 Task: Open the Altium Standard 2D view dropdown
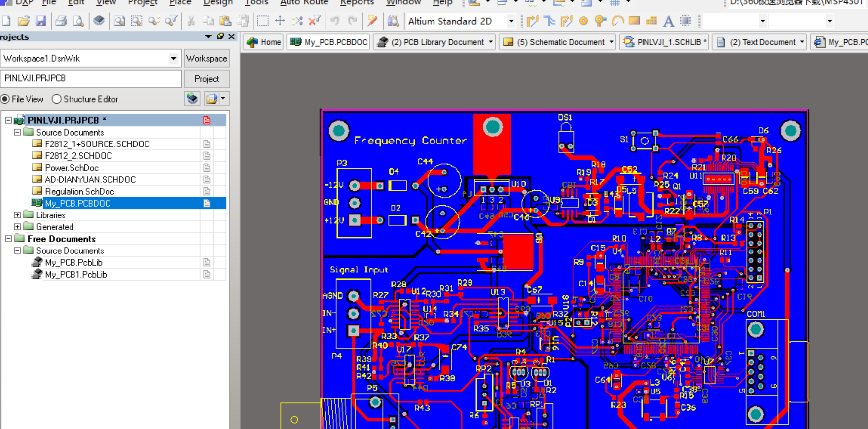coord(511,21)
